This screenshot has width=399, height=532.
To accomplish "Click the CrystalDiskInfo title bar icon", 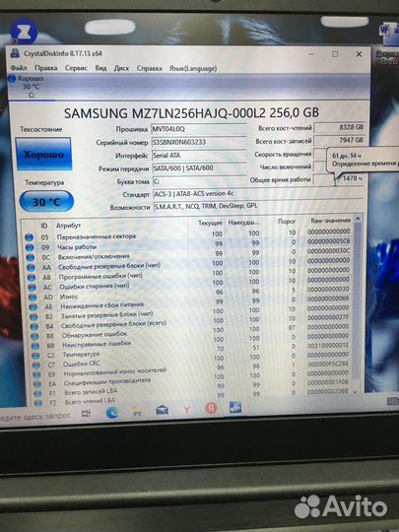I will pos(15,53).
